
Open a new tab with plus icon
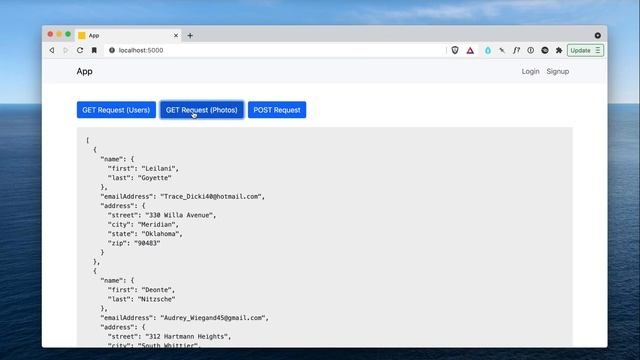[190, 36]
